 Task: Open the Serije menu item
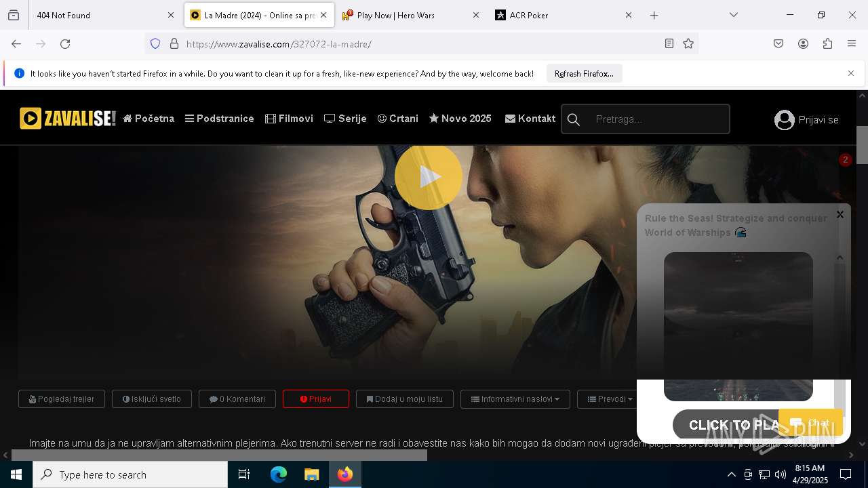(x=345, y=119)
